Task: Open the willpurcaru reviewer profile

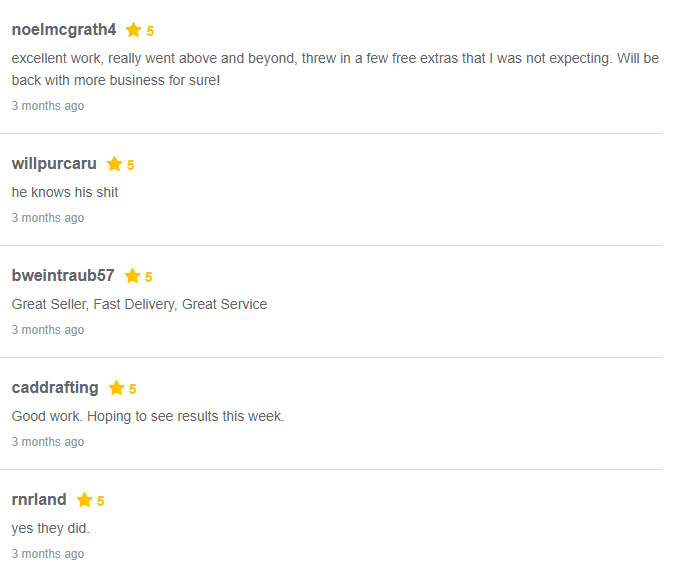Action: pos(54,164)
